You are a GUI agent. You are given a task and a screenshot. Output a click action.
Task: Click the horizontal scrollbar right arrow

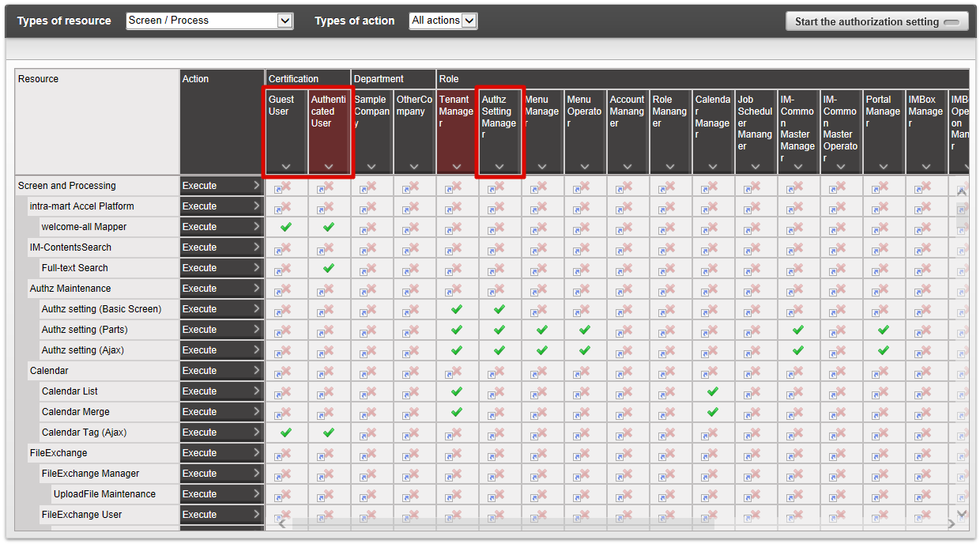pos(951,523)
